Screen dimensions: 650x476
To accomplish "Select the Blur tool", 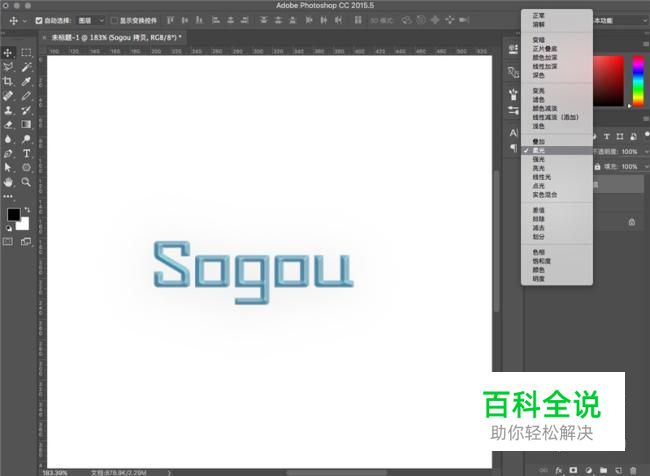I will [x=8, y=139].
